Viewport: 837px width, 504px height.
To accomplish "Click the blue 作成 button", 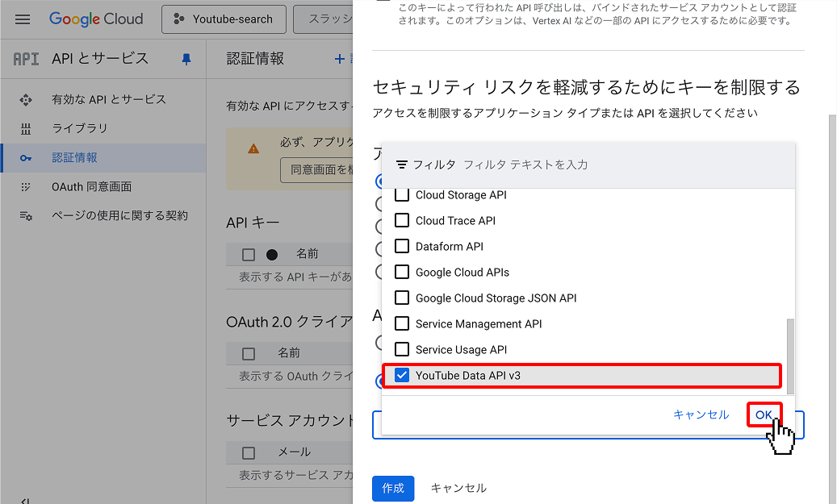I will pos(393,488).
